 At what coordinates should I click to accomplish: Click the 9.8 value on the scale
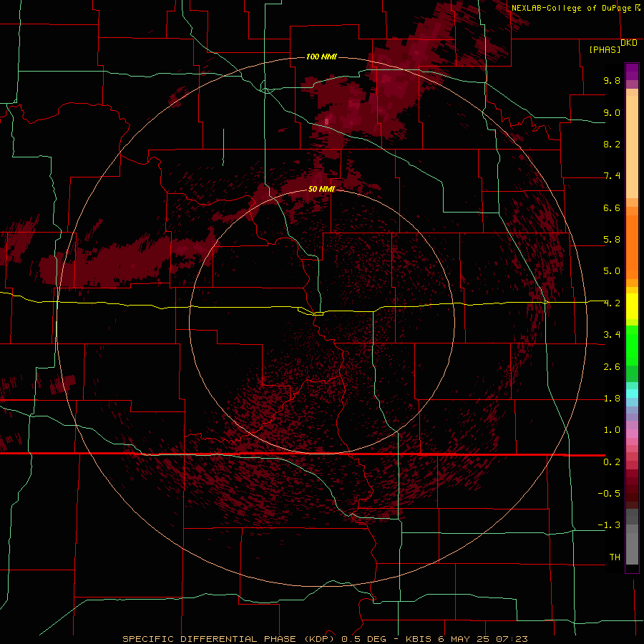pyautogui.click(x=612, y=80)
